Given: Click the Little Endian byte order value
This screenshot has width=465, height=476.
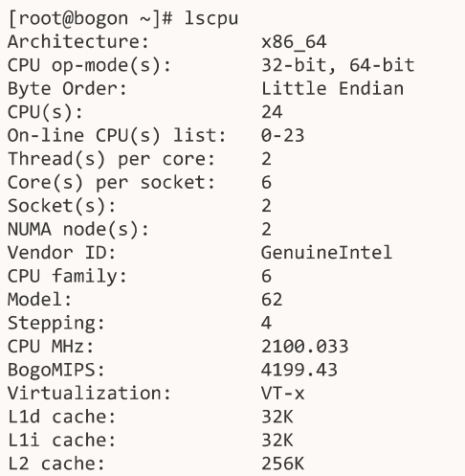Looking at the screenshot, I should point(333,89).
